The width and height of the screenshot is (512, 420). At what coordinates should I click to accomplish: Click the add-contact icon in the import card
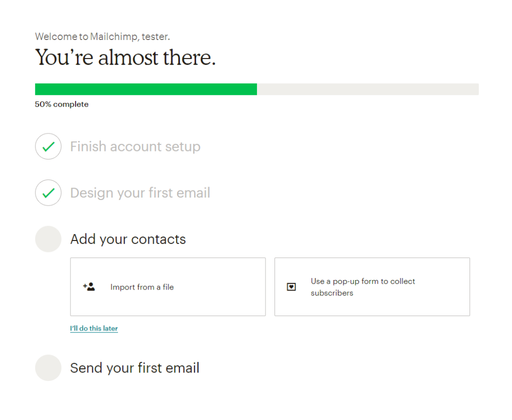pyautogui.click(x=89, y=287)
